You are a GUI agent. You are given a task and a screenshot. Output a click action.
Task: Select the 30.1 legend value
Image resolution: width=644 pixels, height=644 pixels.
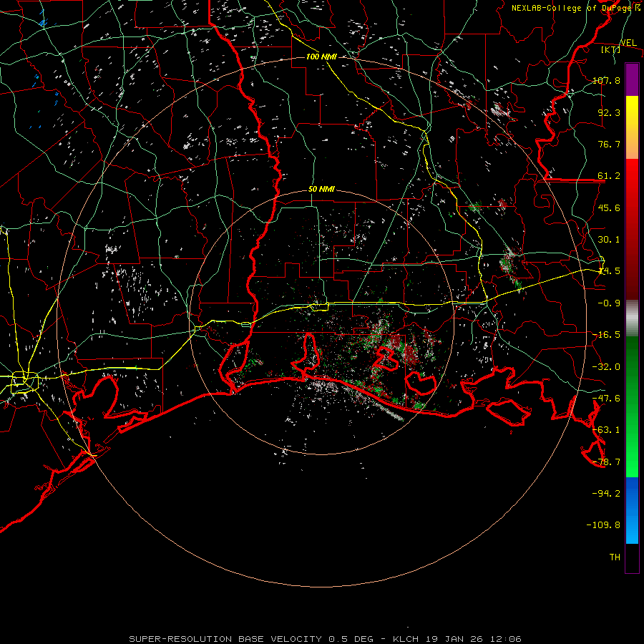[x=609, y=240]
